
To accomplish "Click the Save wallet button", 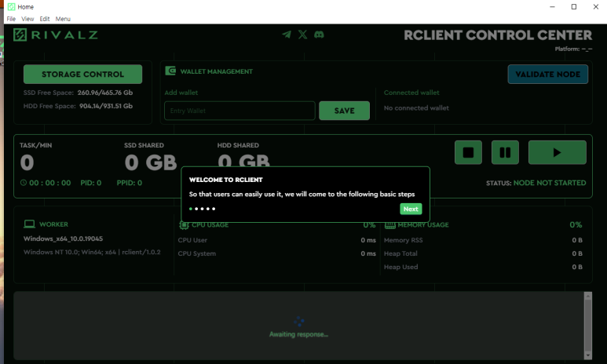I will [344, 111].
